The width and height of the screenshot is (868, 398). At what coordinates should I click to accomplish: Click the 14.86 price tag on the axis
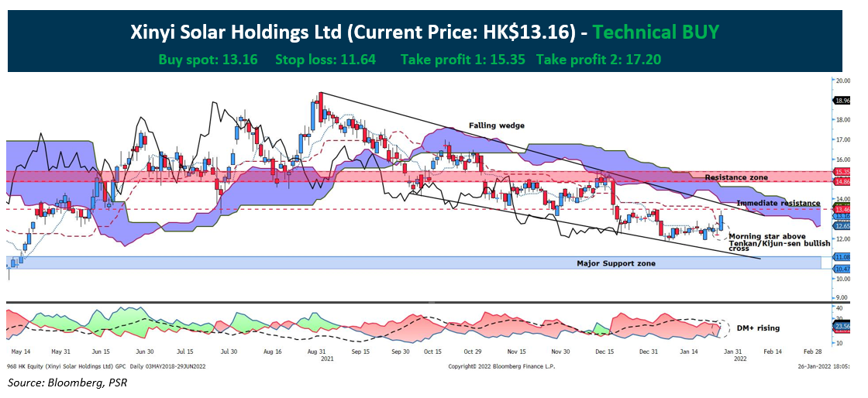(x=842, y=180)
